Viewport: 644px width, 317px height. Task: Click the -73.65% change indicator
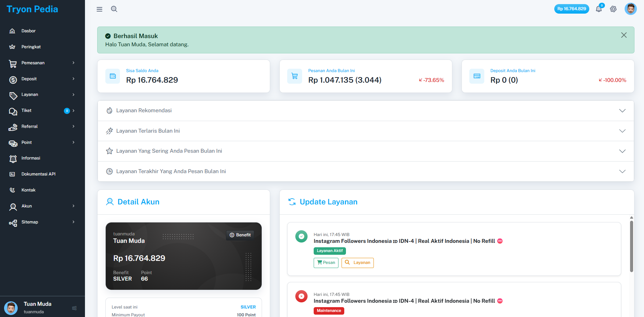[432, 80]
